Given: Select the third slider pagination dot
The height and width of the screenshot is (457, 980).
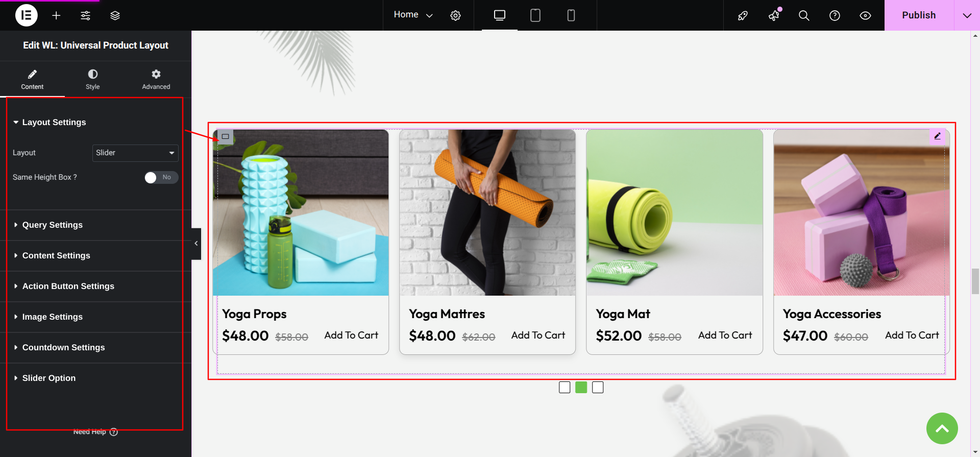Looking at the screenshot, I should click(598, 388).
